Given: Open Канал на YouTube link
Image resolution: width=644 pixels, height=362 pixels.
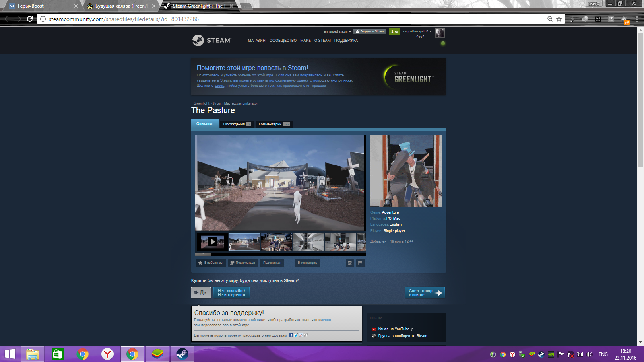Looking at the screenshot, I should tap(394, 329).
